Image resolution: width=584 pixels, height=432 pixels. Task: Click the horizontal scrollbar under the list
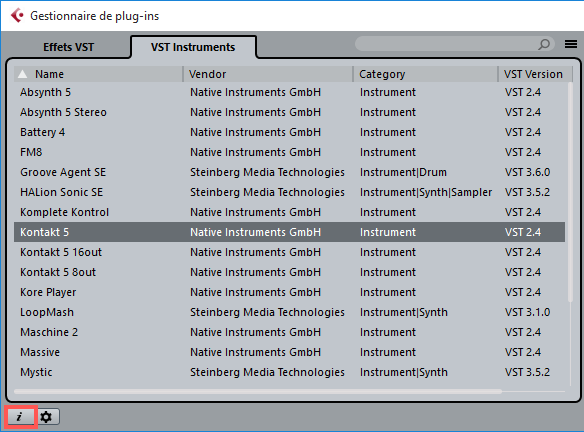coord(258,391)
